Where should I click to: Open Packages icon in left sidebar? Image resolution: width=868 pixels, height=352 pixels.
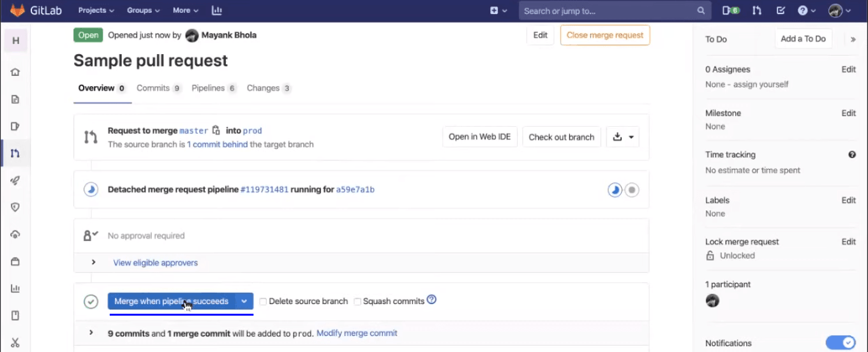[15, 261]
